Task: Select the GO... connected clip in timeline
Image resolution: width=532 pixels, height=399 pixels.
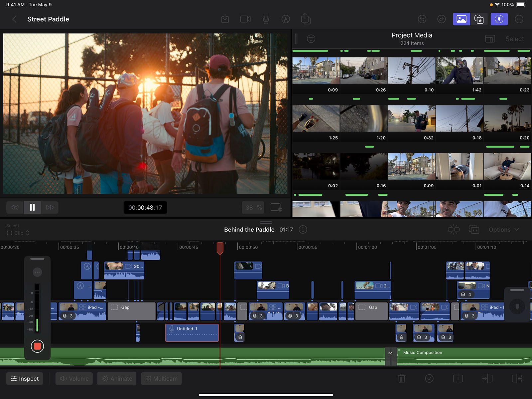Action: [124, 270]
